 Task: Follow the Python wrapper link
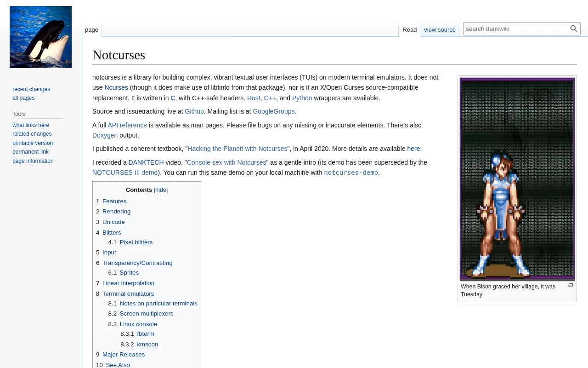tap(302, 98)
